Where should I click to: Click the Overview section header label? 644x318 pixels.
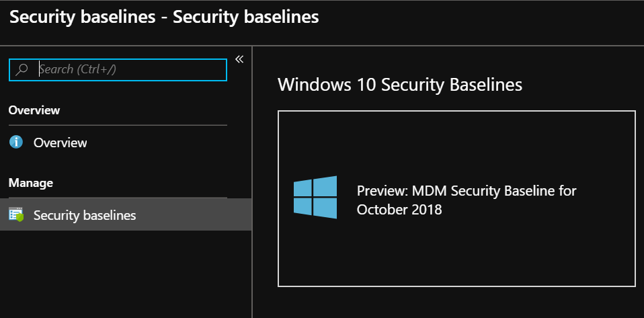pos(34,110)
